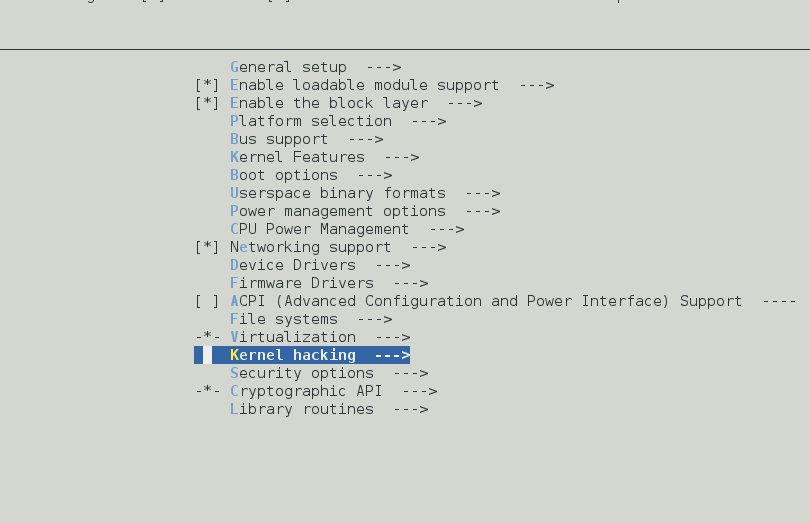The width and height of the screenshot is (810, 523).
Task: Open CPU Power Management submenu
Action: pyautogui.click(x=347, y=229)
